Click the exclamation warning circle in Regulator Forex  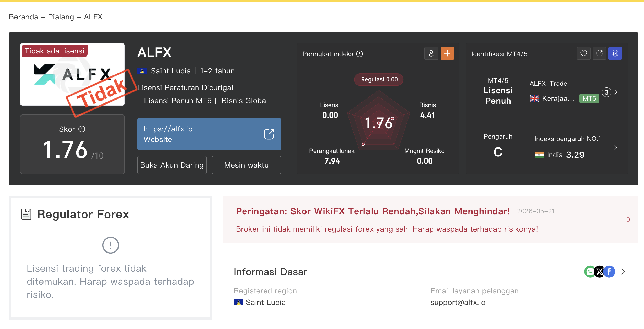click(x=111, y=245)
